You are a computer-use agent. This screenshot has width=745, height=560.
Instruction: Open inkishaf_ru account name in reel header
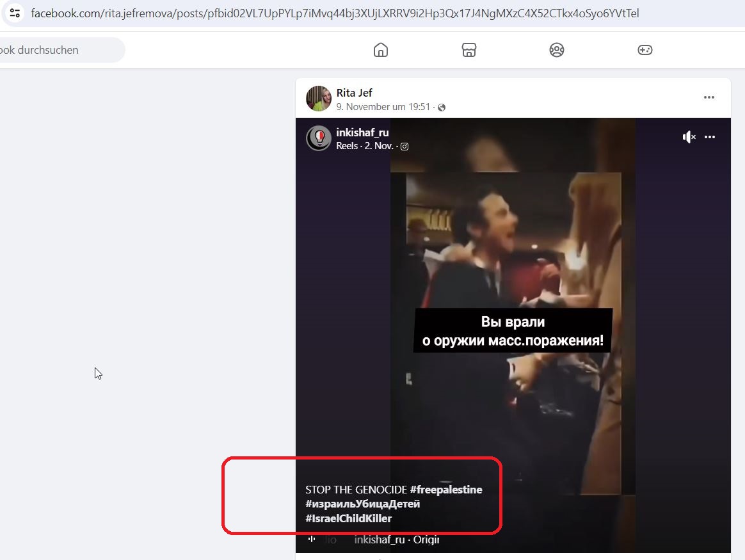(x=362, y=132)
